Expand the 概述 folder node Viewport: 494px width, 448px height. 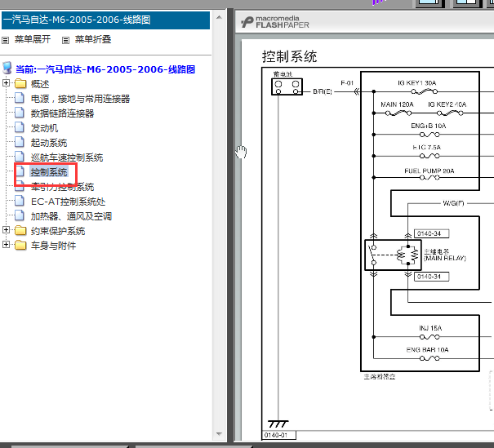point(7,83)
